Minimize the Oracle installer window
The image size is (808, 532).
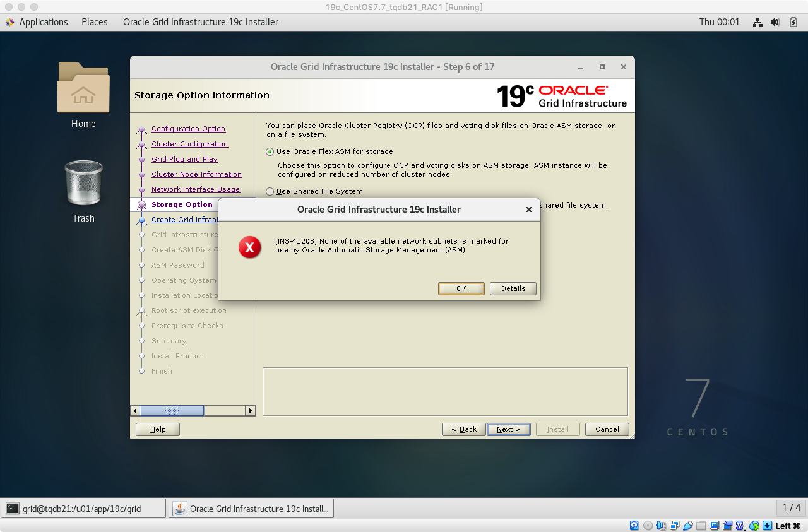pos(580,67)
